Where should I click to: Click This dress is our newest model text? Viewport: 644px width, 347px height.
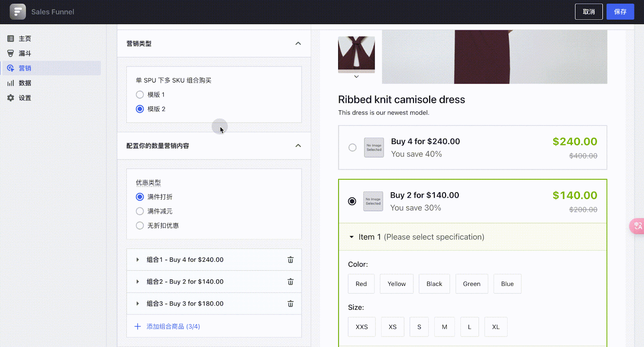[x=384, y=113]
